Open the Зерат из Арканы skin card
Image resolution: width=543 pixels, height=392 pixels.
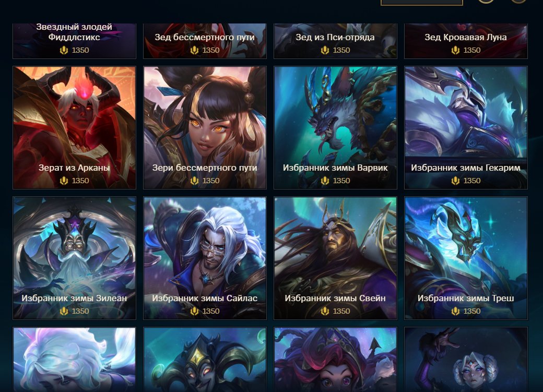click(x=75, y=127)
